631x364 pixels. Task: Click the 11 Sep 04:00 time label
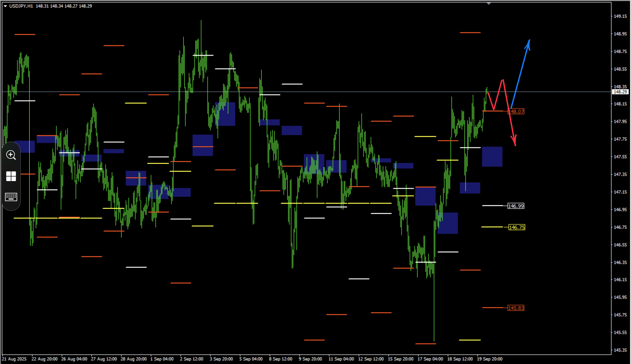[x=341, y=359]
